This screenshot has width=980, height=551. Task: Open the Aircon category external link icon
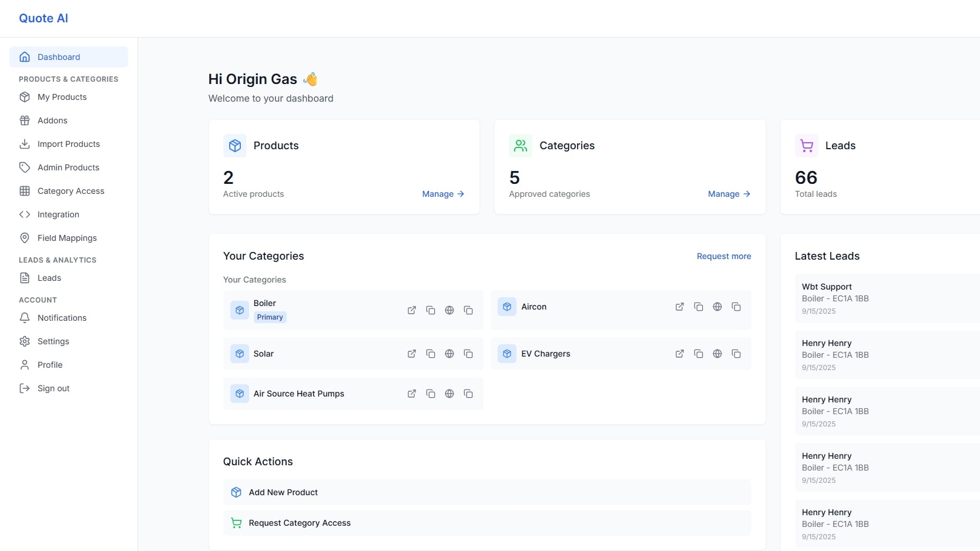point(680,307)
